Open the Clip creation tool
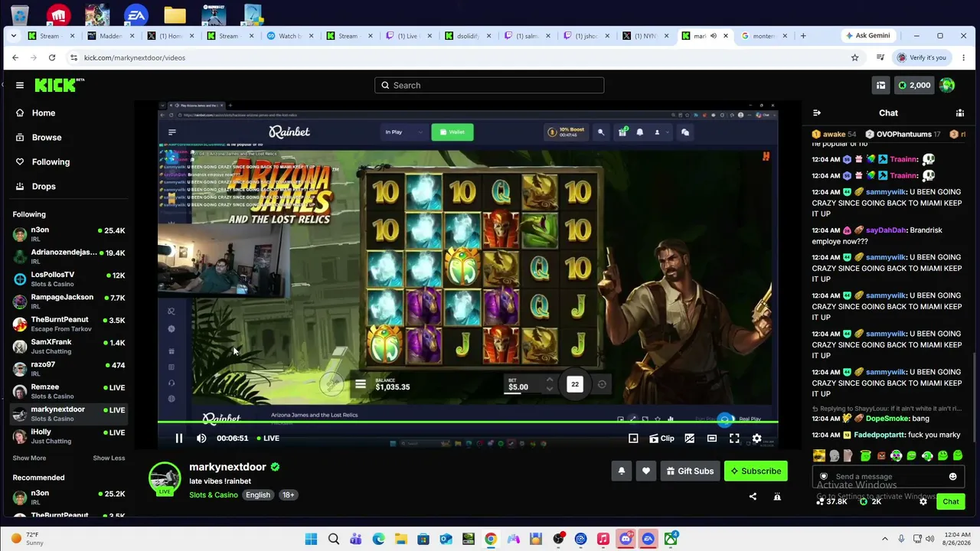The height and width of the screenshot is (551, 980). click(x=661, y=439)
